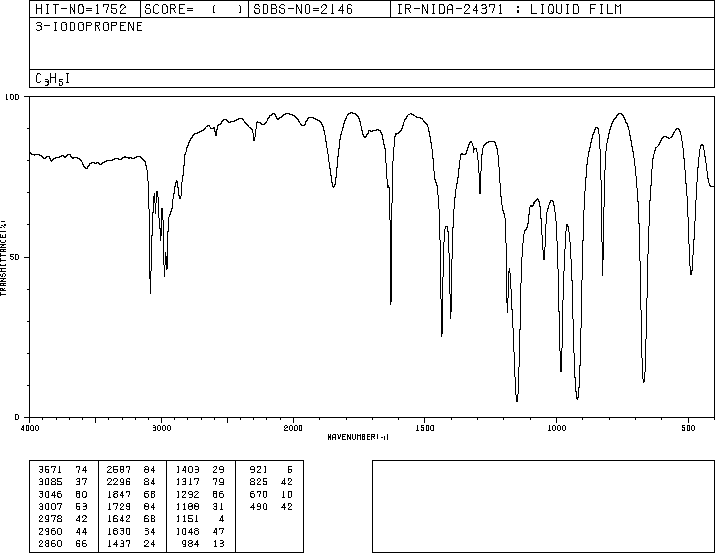
Task: Select peak table entry 825
Action: click(x=259, y=482)
